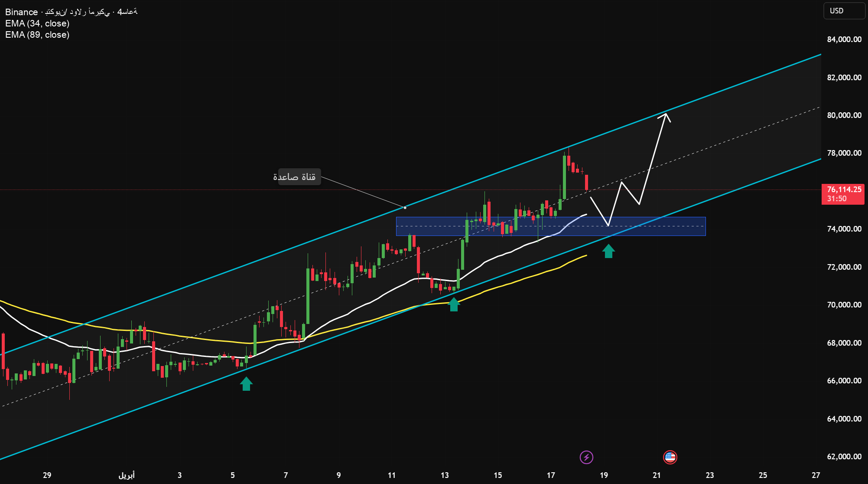Screen dimensions: 868x484
Task: Click the US flag economic event icon
Action: [x=670, y=457]
